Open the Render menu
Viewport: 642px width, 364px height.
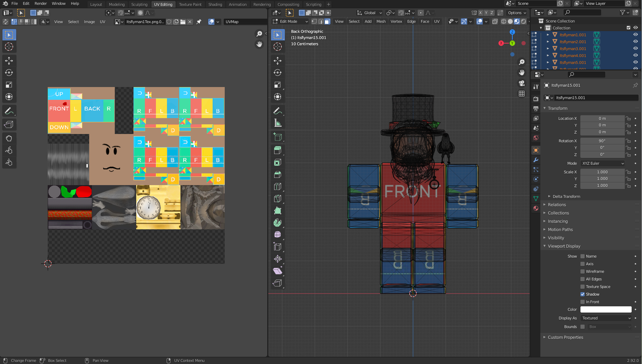(40, 3)
